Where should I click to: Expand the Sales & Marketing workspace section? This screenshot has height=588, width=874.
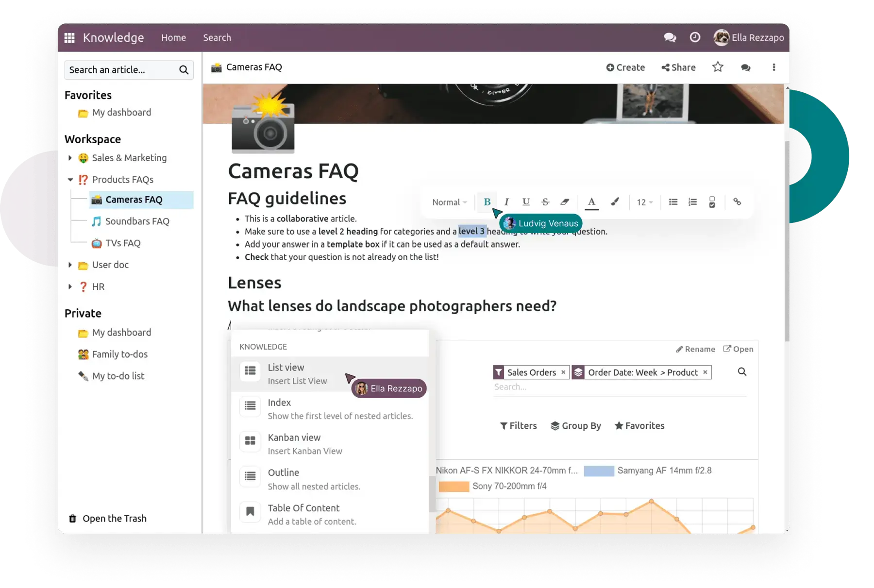(69, 158)
